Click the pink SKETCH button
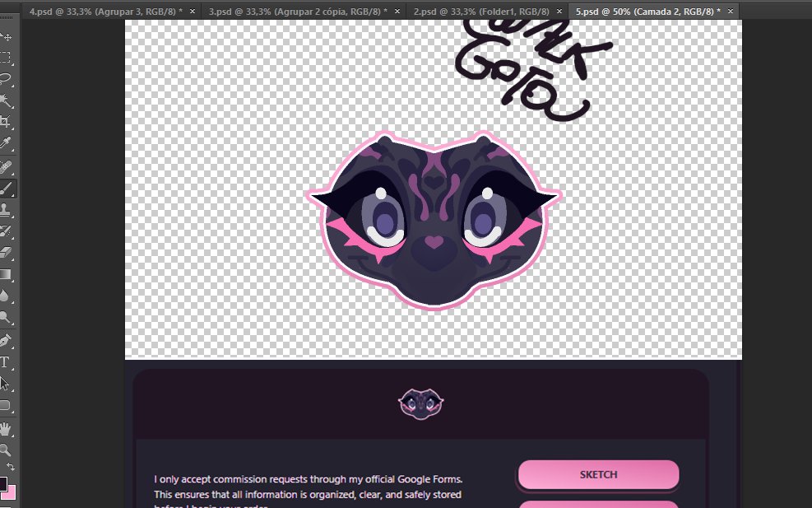812x508 pixels. click(598, 474)
